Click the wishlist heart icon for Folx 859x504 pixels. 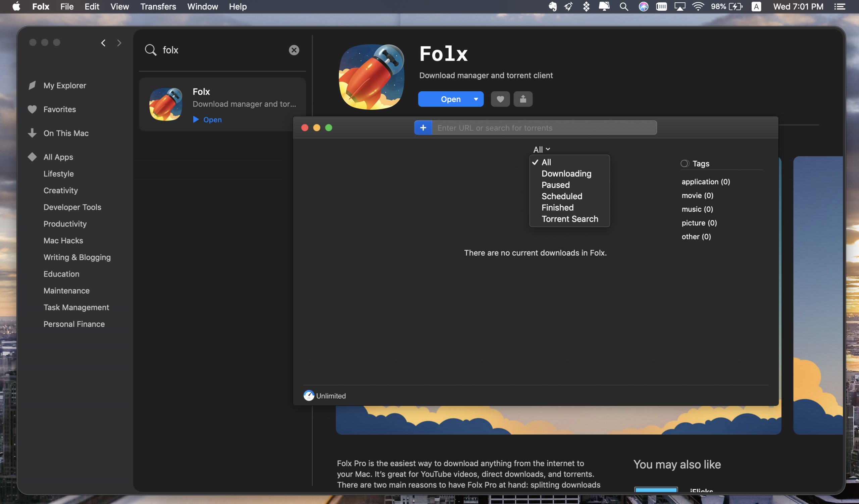(500, 98)
